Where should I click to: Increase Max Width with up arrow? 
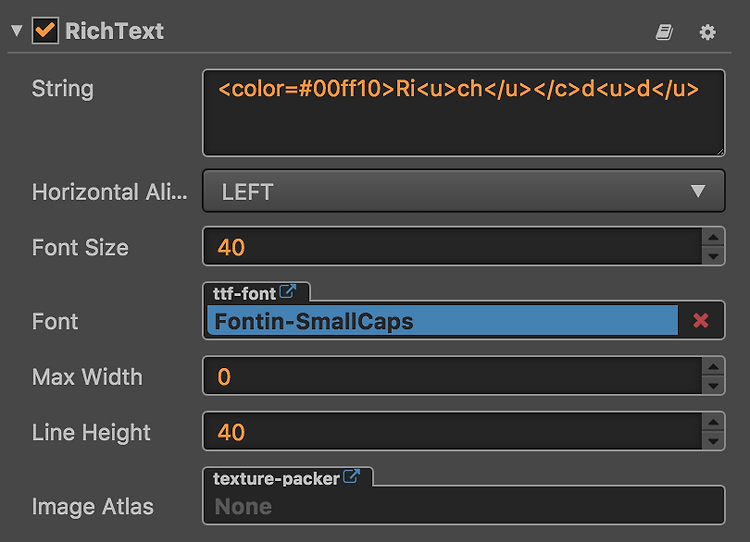[713, 367]
